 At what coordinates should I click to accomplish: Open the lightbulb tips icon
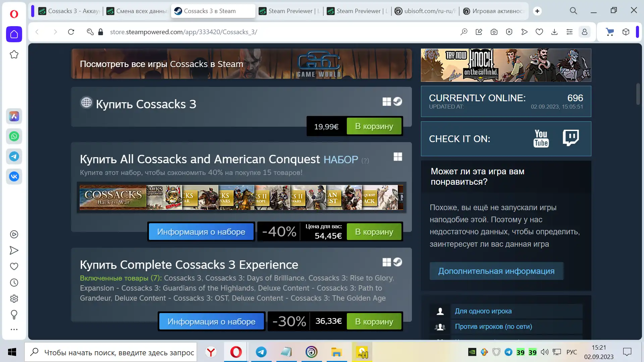pyautogui.click(x=14, y=314)
